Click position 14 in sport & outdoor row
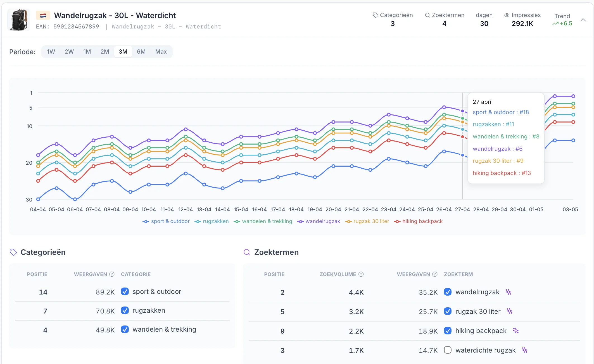Screen dimensions: 594x364 (x=43, y=292)
